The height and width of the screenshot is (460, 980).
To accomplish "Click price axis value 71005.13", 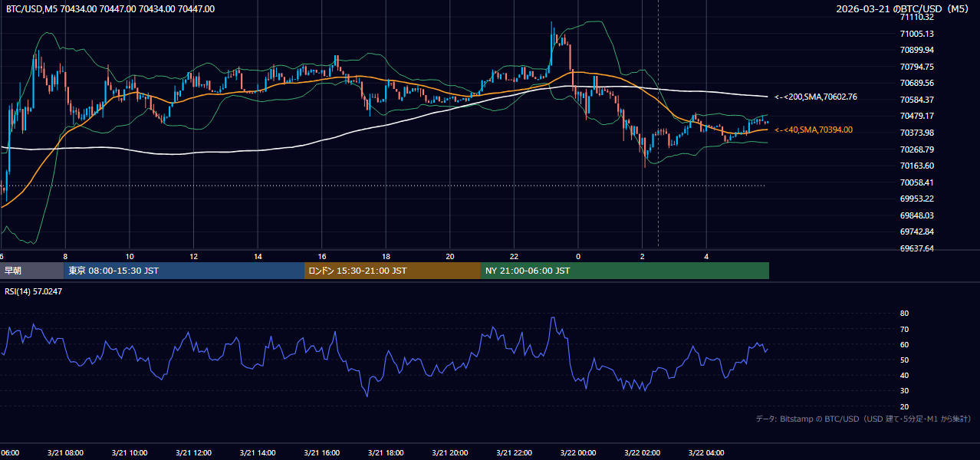I will (x=916, y=34).
